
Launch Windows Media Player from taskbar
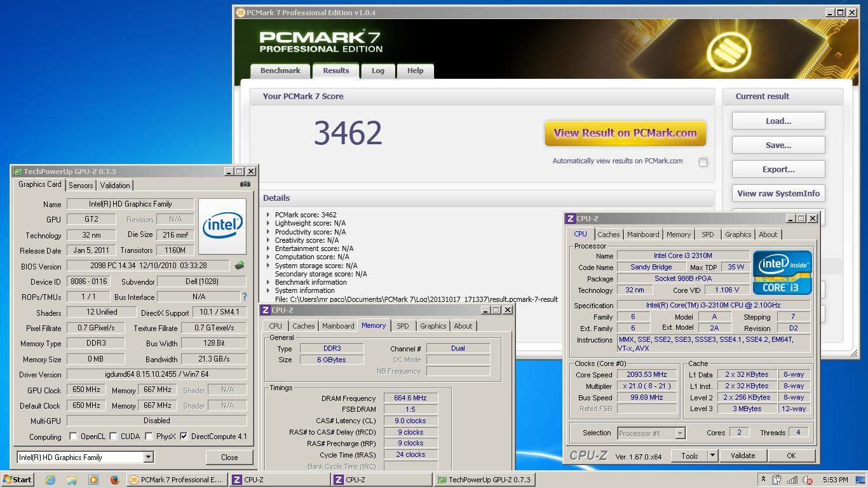[93, 480]
